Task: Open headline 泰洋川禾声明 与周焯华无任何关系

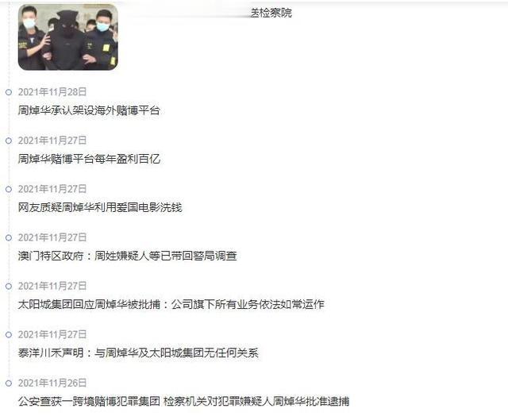Action: pos(138,353)
